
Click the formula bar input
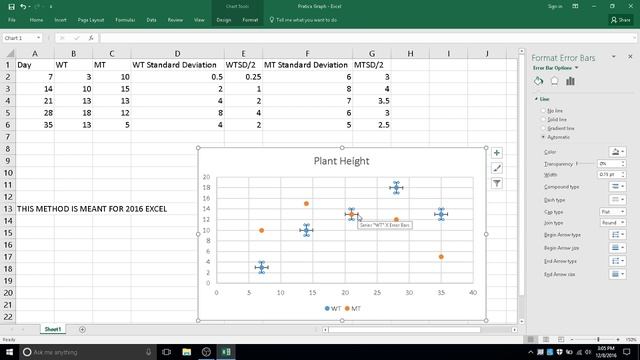pyautogui.click(x=367, y=38)
